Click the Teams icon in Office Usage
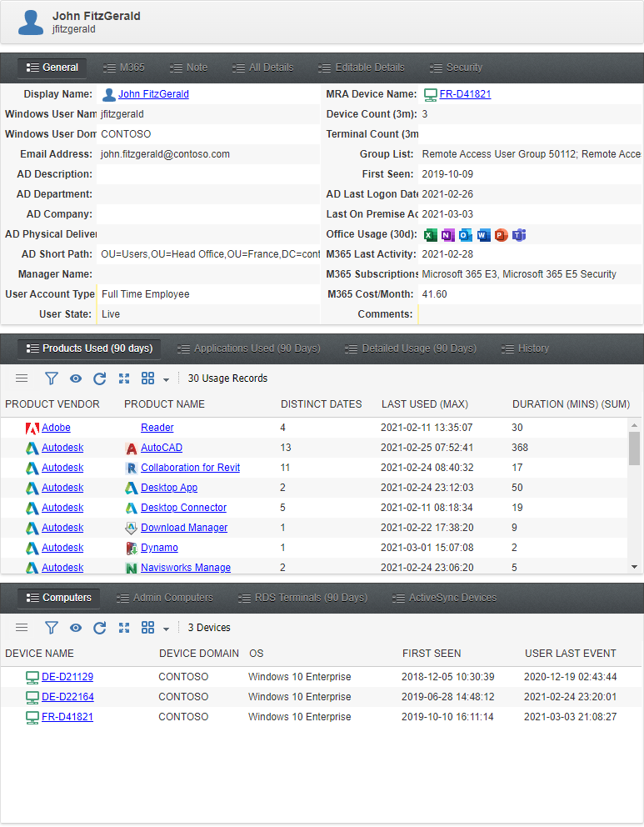 (519, 235)
